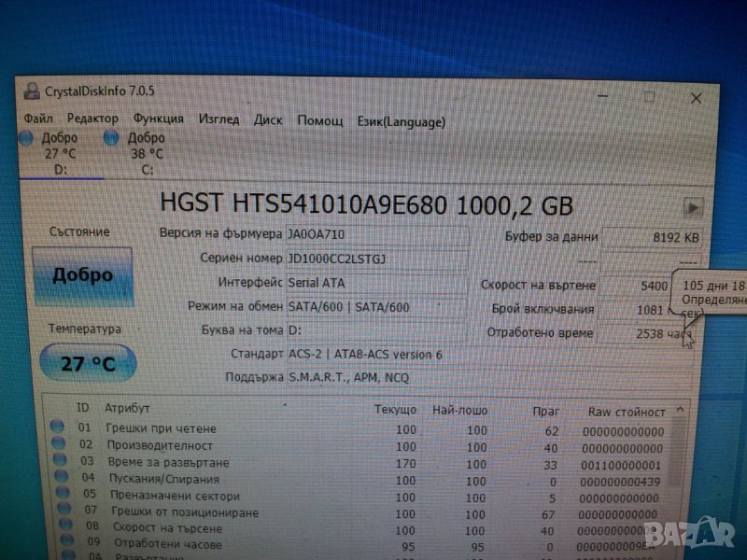Click status orb for attribute 05
The image size is (747, 560).
[59, 496]
